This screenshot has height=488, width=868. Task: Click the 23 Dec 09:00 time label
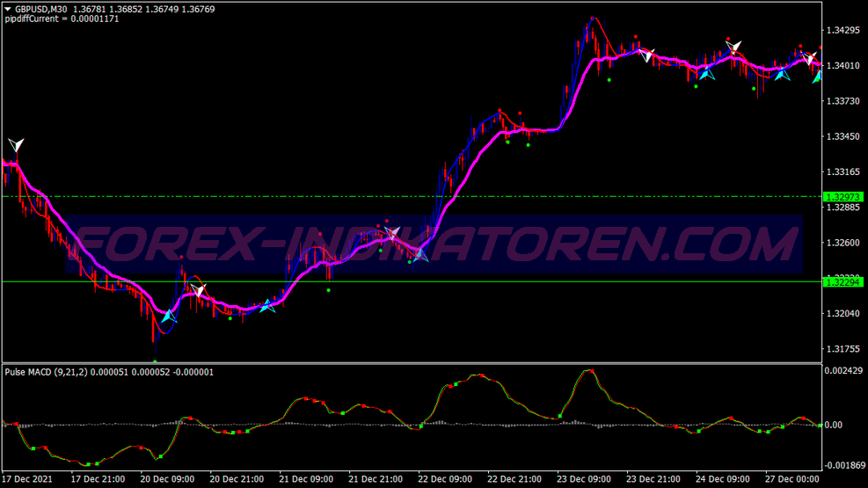coord(584,479)
